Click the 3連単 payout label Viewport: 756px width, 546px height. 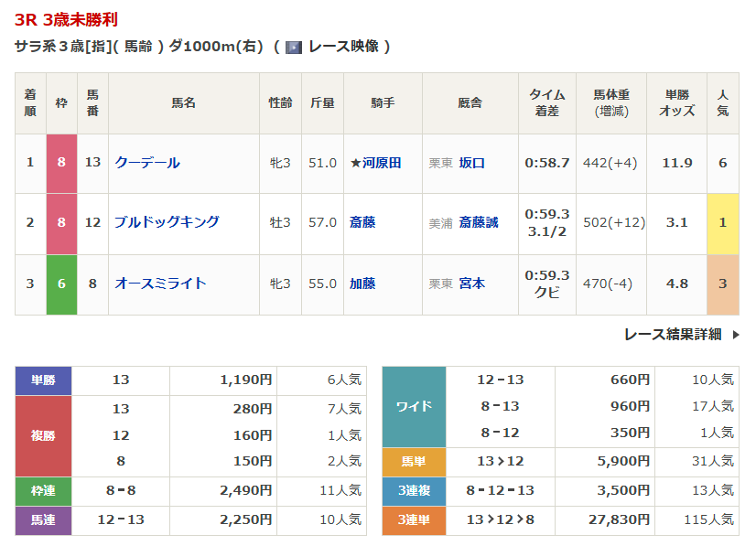tap(414, 519)
